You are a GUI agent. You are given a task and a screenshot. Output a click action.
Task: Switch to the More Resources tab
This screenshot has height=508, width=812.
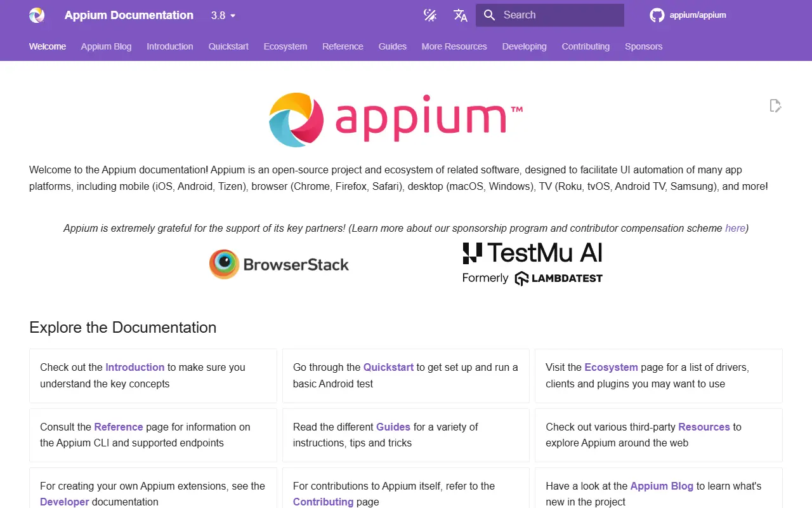point(454,46)
